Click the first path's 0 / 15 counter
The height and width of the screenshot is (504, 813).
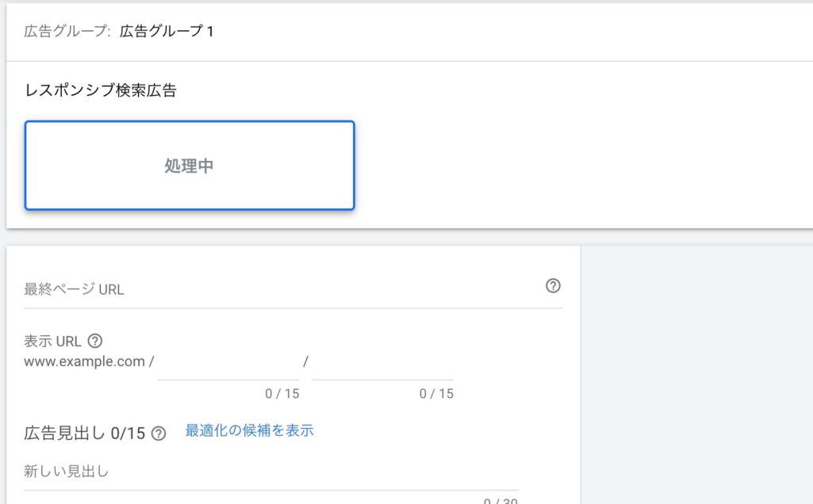click(282, 394)
